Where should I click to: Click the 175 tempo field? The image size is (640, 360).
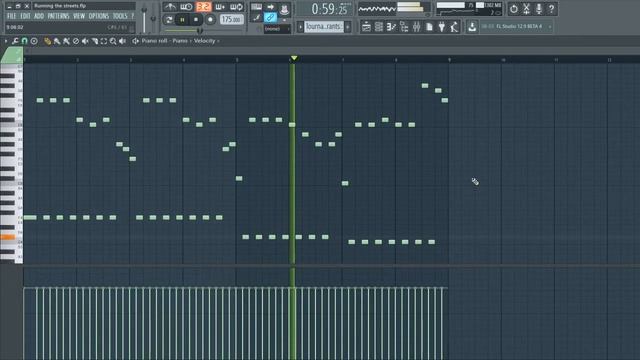[x=231, y=19]
